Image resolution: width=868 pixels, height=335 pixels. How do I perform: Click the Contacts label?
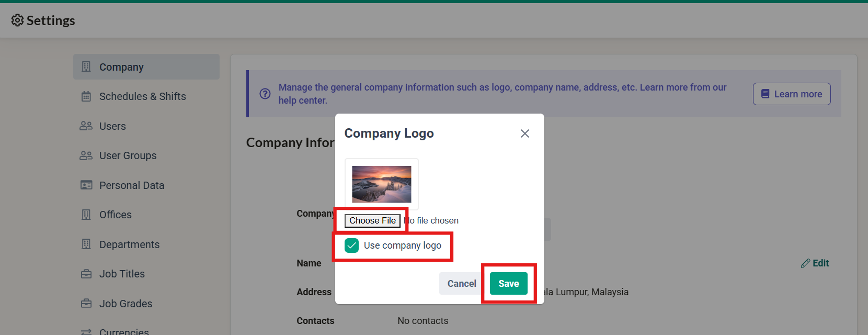pos(315,321)
